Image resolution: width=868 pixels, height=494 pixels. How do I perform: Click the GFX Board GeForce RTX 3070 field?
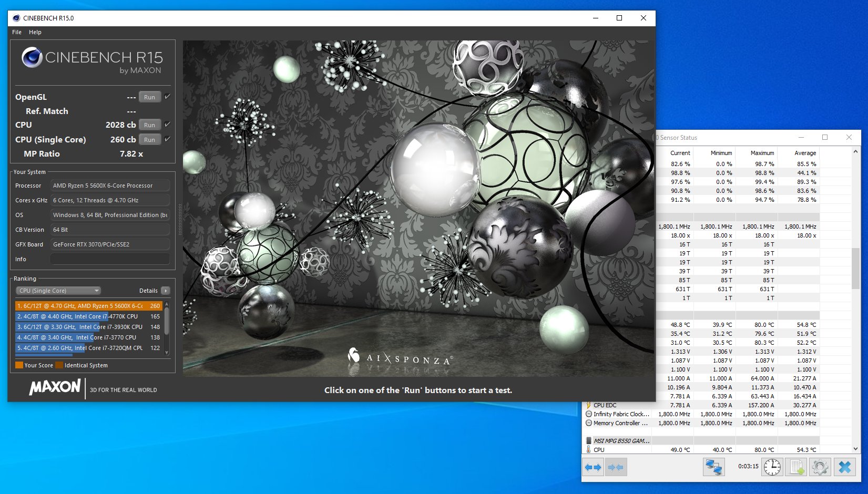[110, 244]
